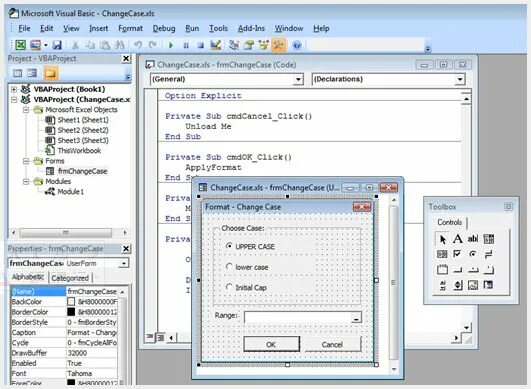Viewport: 531px width, 389px height.
Task: Save the project with the floppy icon
Action: tap(57, 45)
